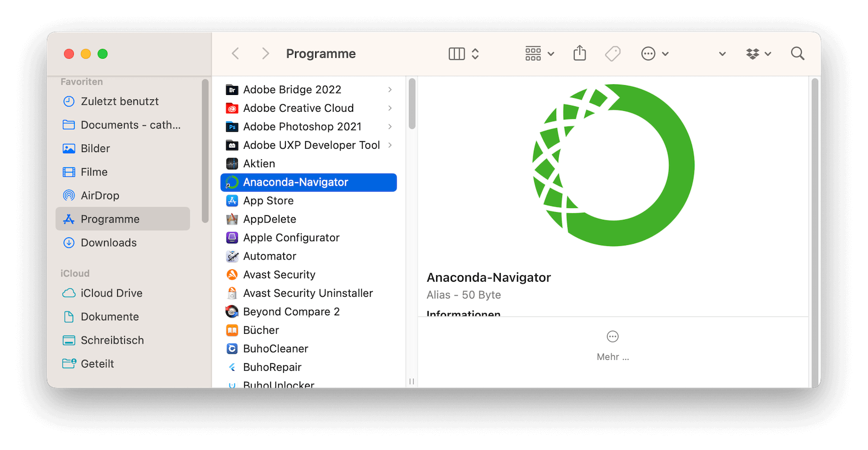Click the Adobe Bridge Br icon
Screen dimensions: 868x450
(x=232, y=90)
